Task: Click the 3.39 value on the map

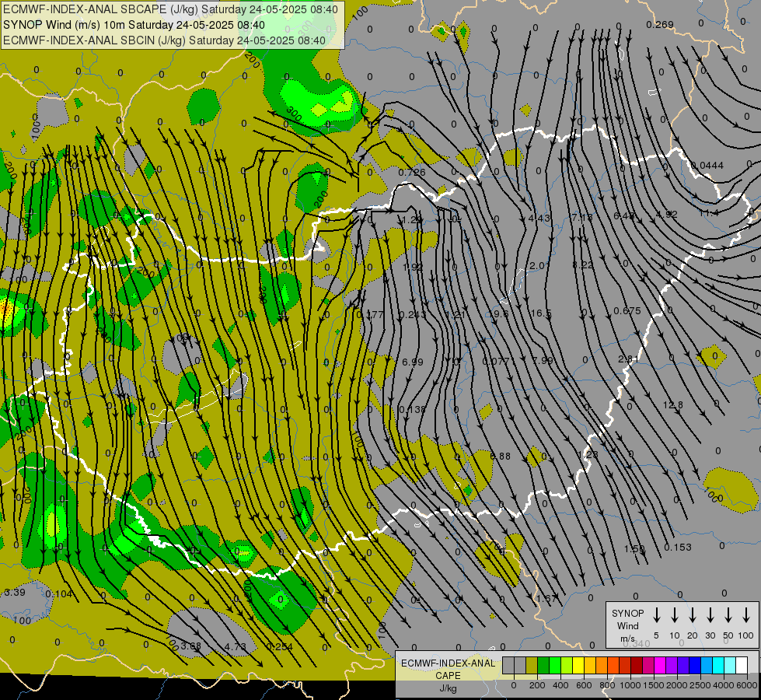Action: click(x=15, y=592)
